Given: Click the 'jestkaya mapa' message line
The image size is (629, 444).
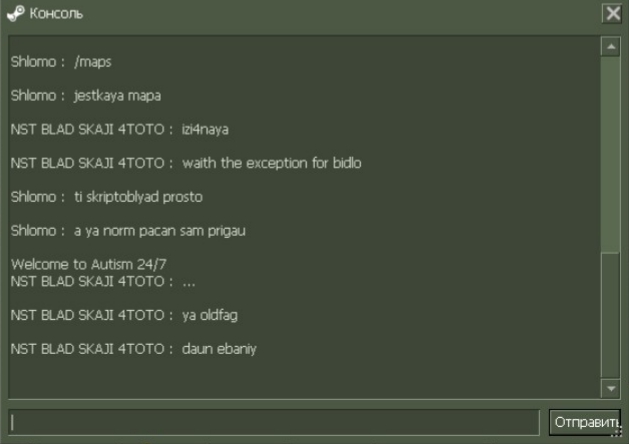Looking at the screenshot, I should point(86,96).
